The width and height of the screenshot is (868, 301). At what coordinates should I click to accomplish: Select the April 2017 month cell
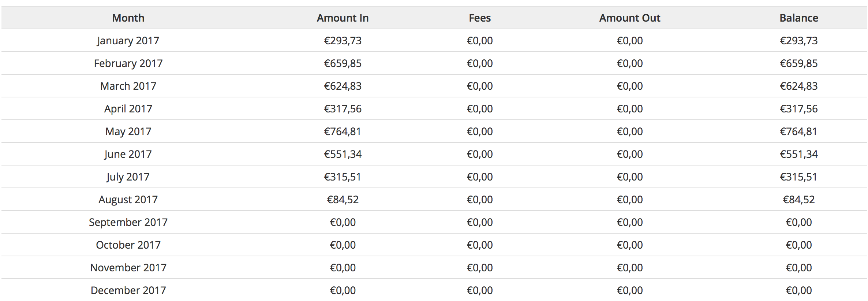(128, 109)
